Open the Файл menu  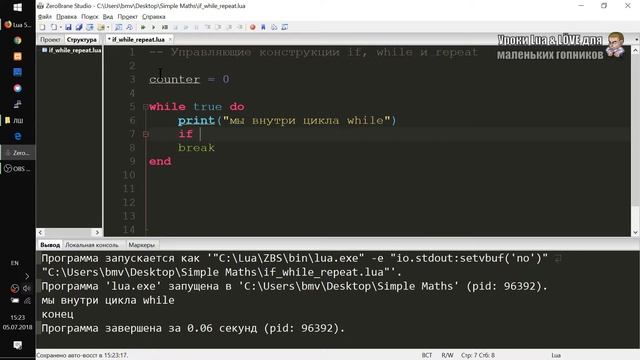click(45, 17)
